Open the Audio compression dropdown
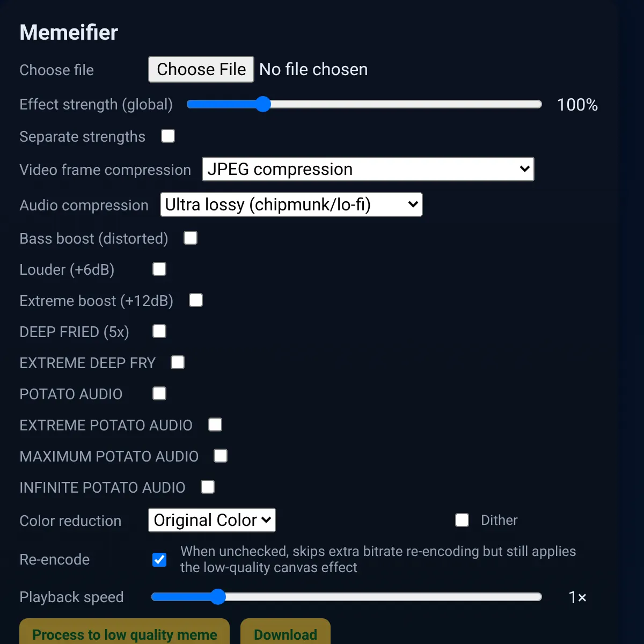The width and height of the screenshot is (644, 644). click(291, 204)
